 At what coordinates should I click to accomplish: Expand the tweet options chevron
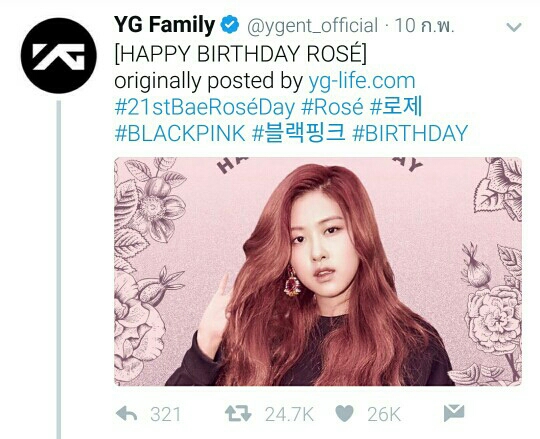[514, 27]
